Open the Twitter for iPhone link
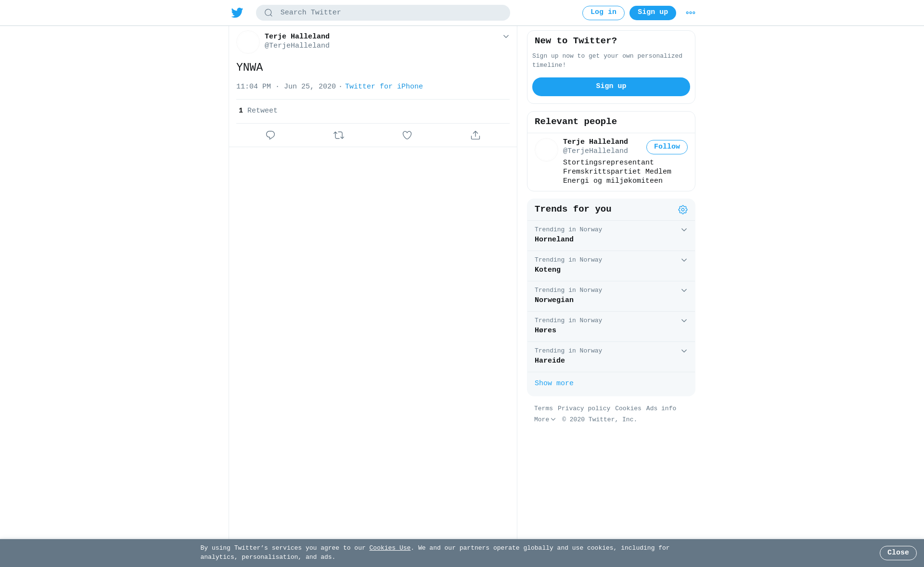Image resolution: width=924 pixels, height=567 pixels. point(384,87)
